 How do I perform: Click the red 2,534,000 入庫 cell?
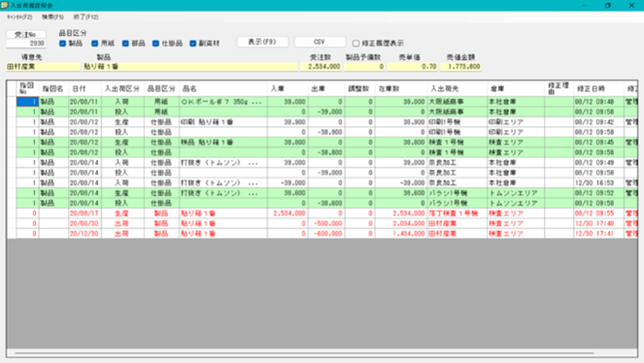coord(287,213)
